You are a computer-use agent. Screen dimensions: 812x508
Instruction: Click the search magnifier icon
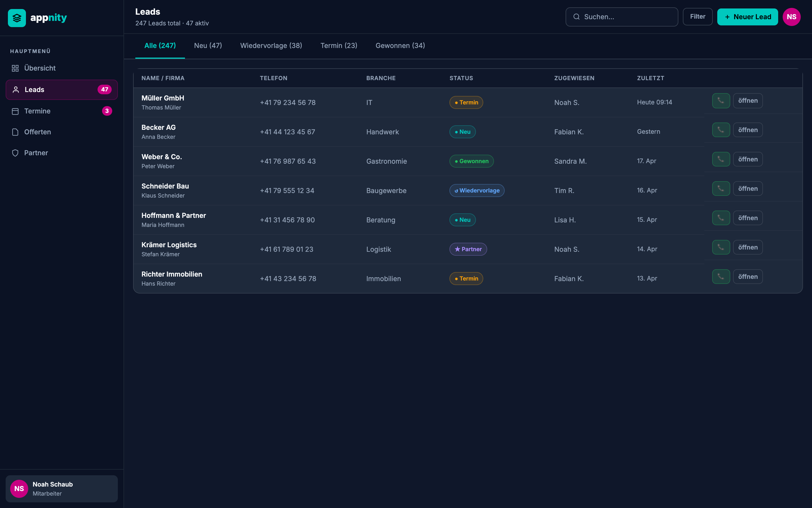[x=576, y=17]
